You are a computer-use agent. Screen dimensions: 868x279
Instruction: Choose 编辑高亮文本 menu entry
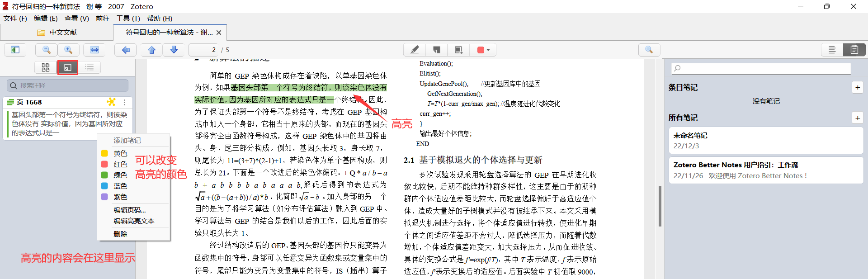134,221
